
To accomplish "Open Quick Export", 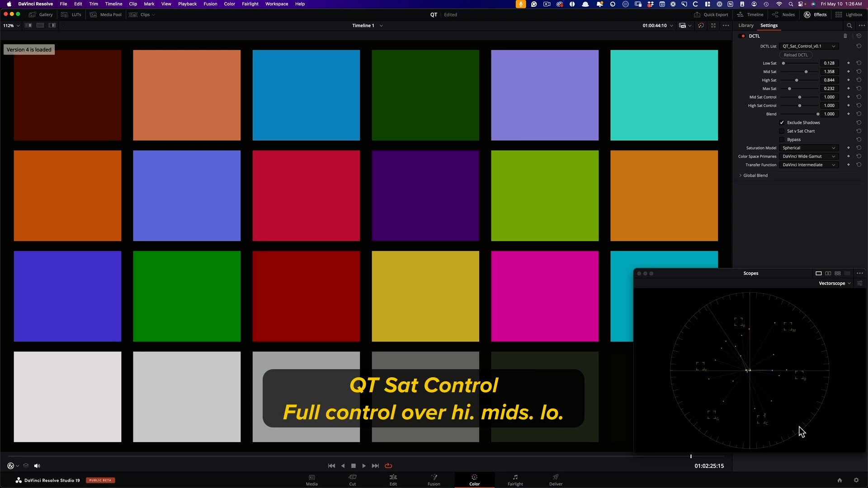I will click(712, 14).
